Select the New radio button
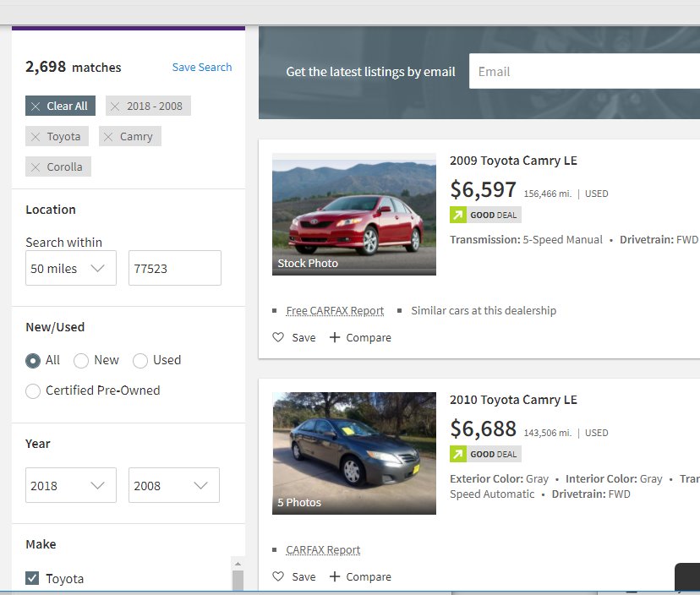 click(x=81, y=360)
